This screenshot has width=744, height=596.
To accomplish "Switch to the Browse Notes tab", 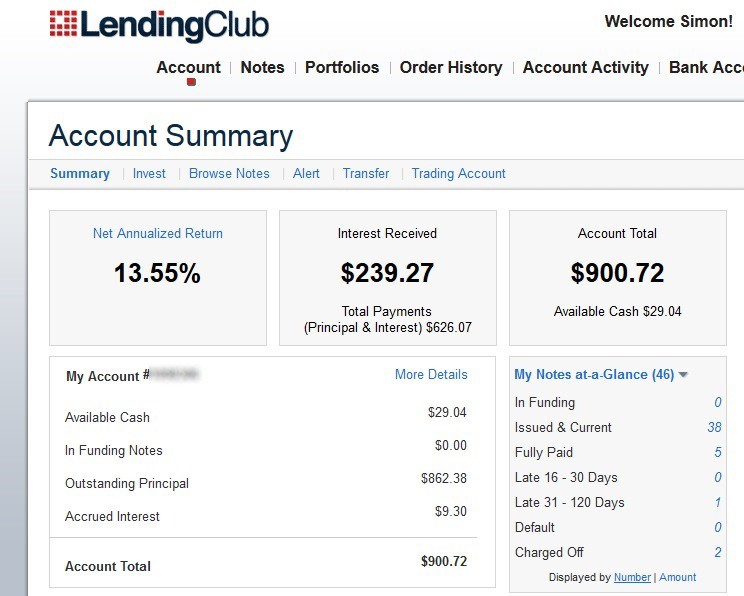I will click(229, 173).
